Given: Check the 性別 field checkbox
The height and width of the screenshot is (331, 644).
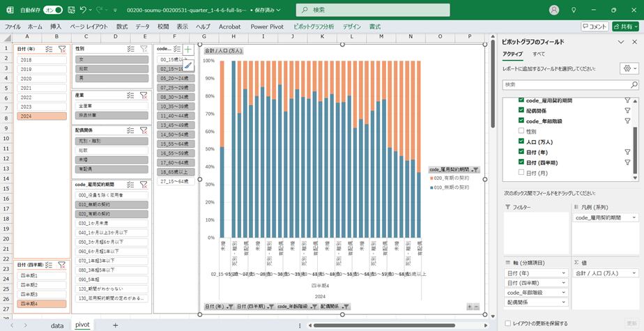Looking at the screenshot, I should tap(521, 131).
